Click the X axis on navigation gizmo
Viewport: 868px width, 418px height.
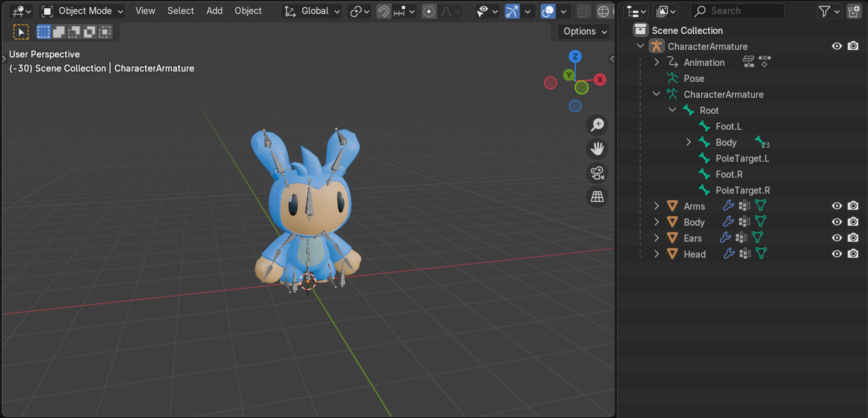point(600,79)
